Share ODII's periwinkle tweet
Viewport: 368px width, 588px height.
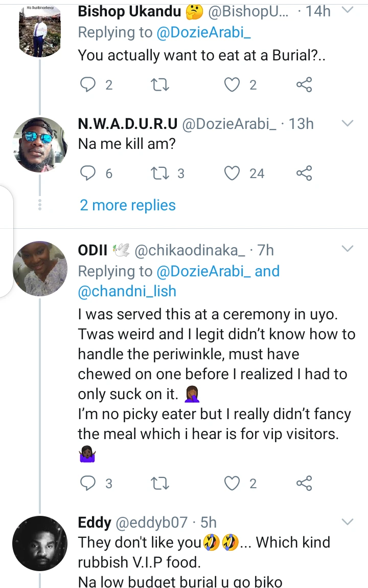coord(304,483)
